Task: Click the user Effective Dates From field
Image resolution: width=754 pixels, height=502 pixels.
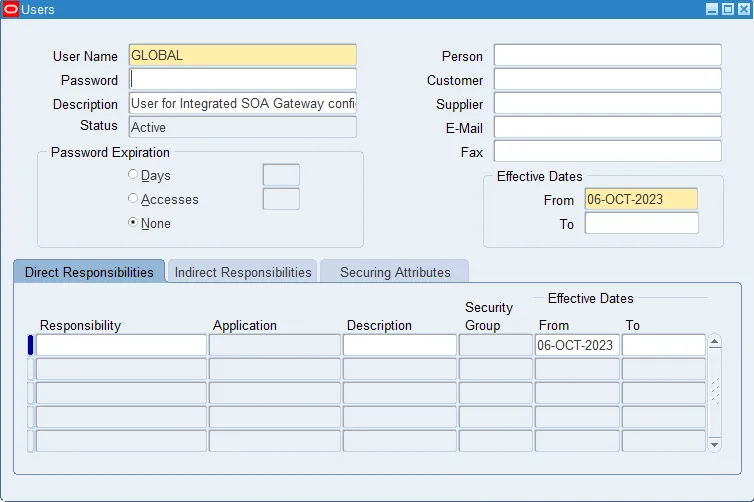Action: coord(641,199)
